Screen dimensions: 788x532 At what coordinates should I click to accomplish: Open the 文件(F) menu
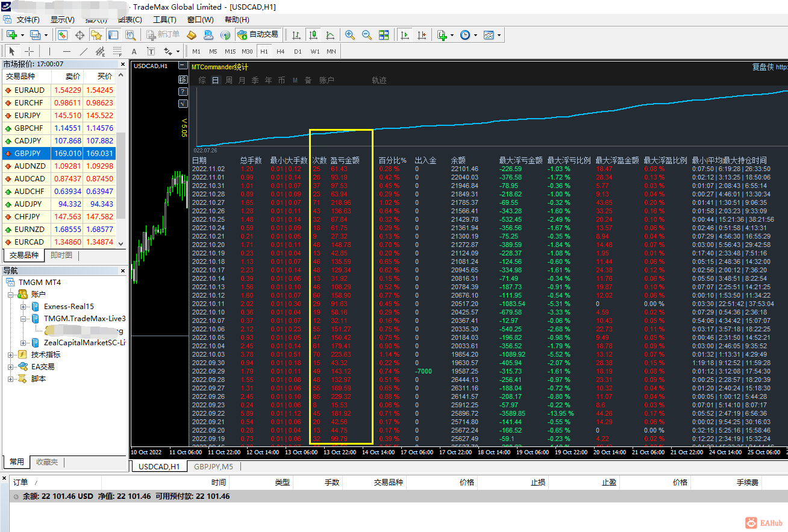pyautogui.click(x=28, y=19)
